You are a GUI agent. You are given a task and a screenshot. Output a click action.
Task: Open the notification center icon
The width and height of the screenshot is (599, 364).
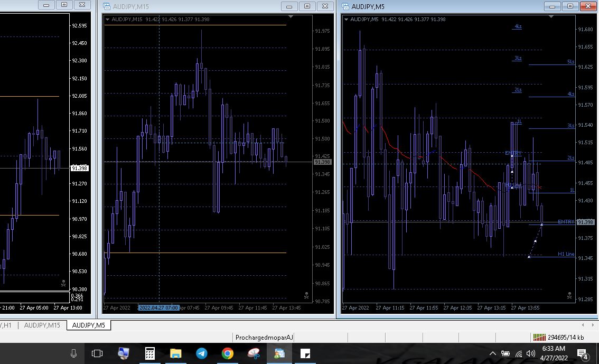tap(582, 353)
